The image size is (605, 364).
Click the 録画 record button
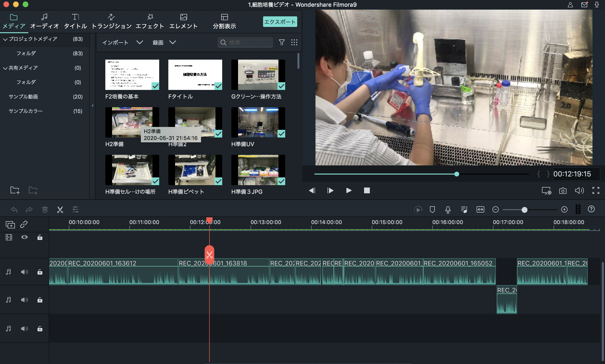158,42
